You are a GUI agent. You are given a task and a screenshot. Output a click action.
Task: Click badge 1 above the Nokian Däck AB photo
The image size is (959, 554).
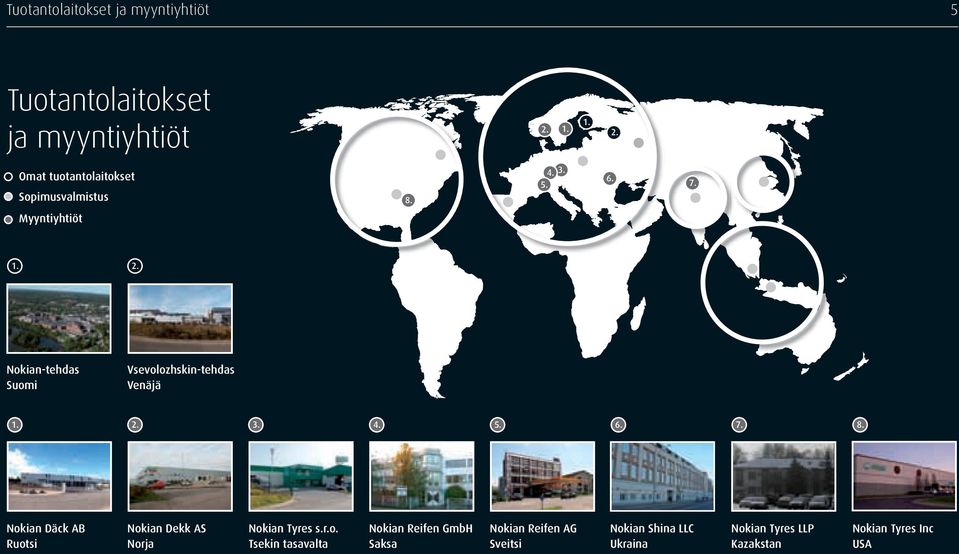[15, 424]
